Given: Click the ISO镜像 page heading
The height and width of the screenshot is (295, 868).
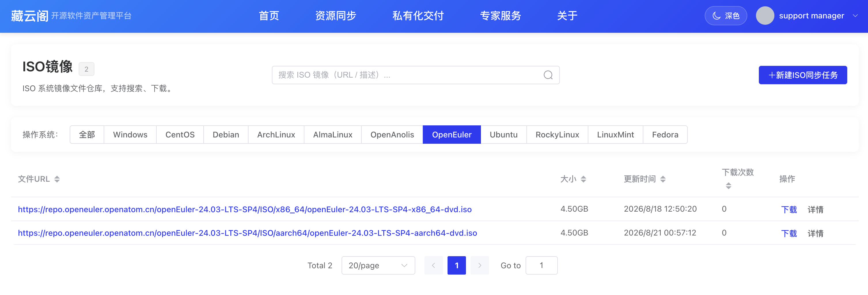Looking at the screenshot, I should 48,67.
